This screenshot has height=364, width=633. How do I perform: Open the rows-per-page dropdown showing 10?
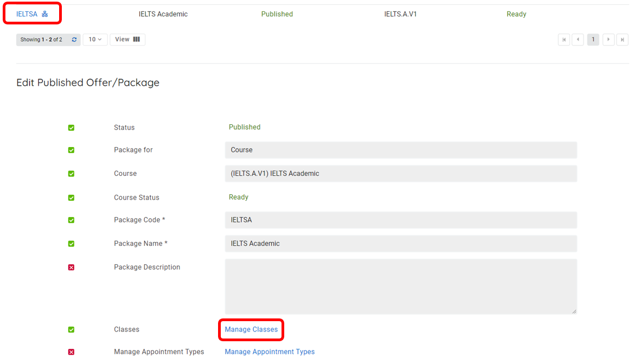tap(95, 40)
